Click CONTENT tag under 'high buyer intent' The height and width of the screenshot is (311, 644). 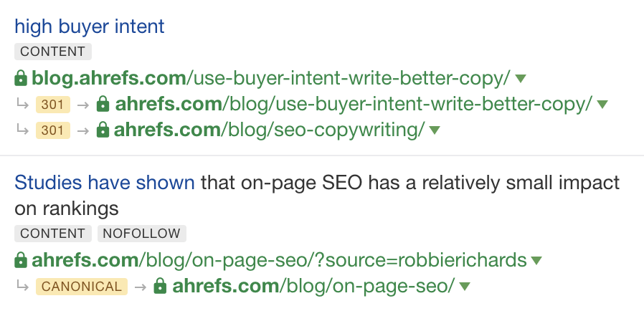click(53, 52)
